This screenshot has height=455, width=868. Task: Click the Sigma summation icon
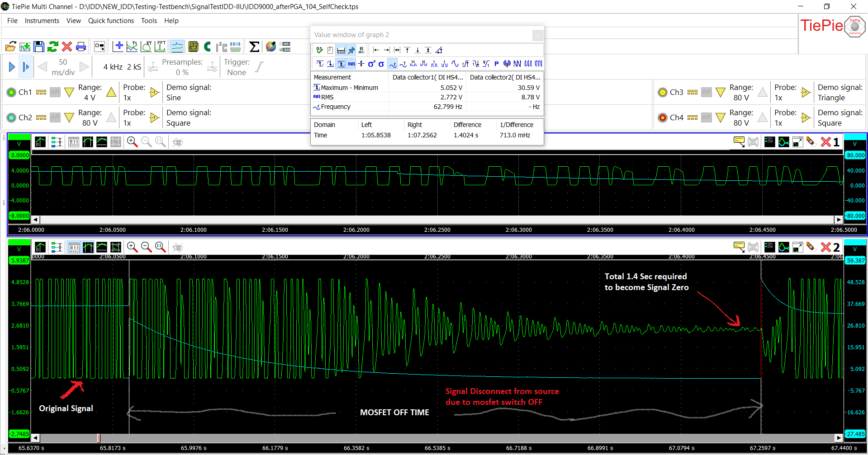254,47
